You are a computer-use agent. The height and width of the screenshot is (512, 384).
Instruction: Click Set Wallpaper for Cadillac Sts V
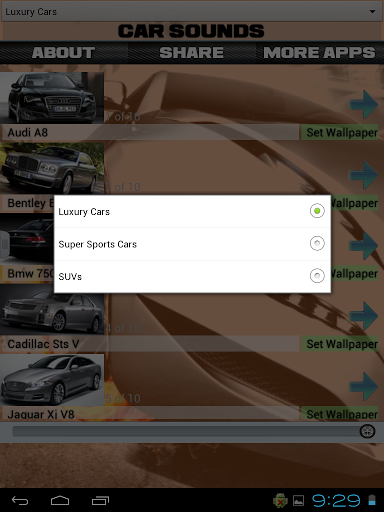coord(340,344)
